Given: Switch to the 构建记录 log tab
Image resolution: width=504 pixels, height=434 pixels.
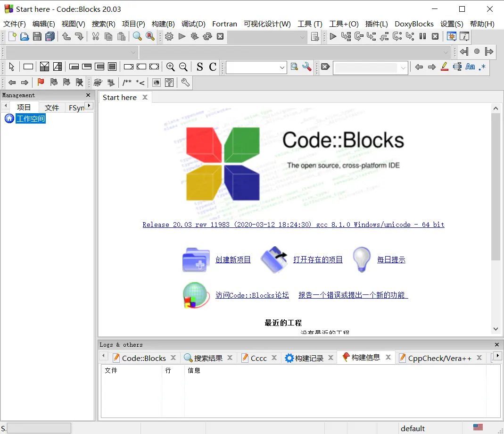Looking at the screenshot, I should tap(305, 358).
